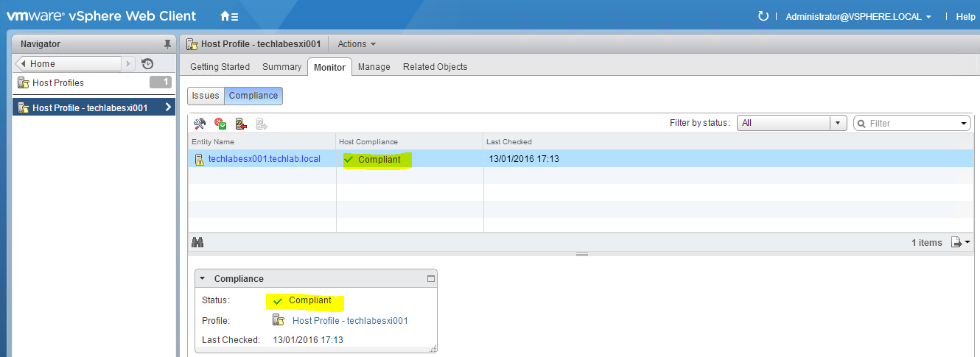Click the search magnifier in Filter box
Image resolution: width=980 pixels, height=357 pixels.
pos(861,124)
